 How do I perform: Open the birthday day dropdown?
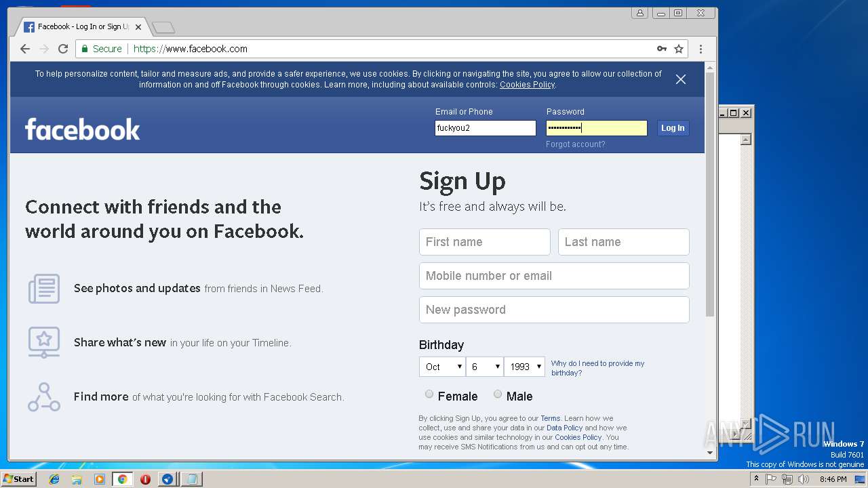[485, 367]
